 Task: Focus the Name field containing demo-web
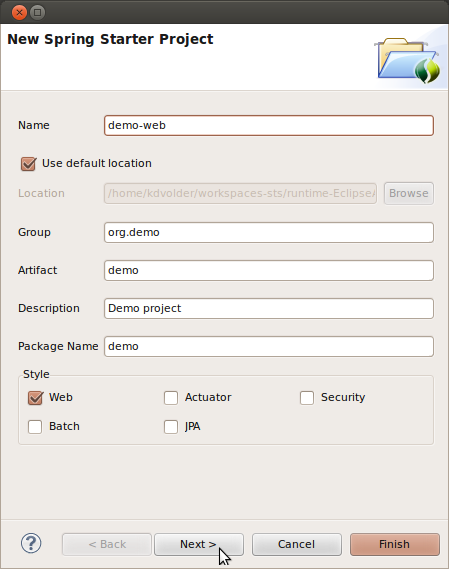coord(269,126)
